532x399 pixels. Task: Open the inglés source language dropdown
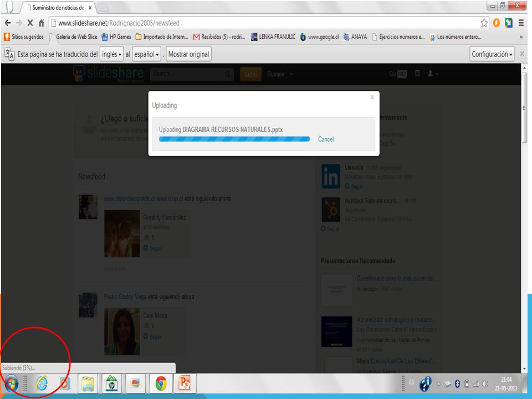111,54
